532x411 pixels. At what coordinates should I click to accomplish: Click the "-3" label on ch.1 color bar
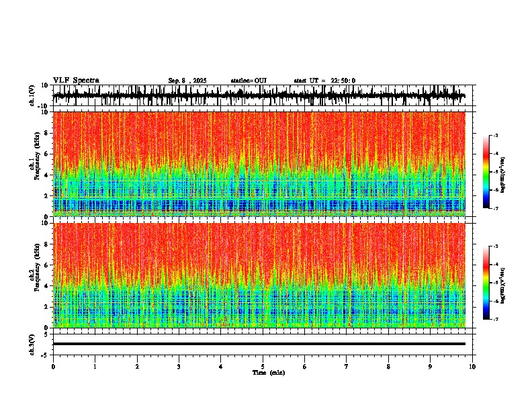point(495,136)
